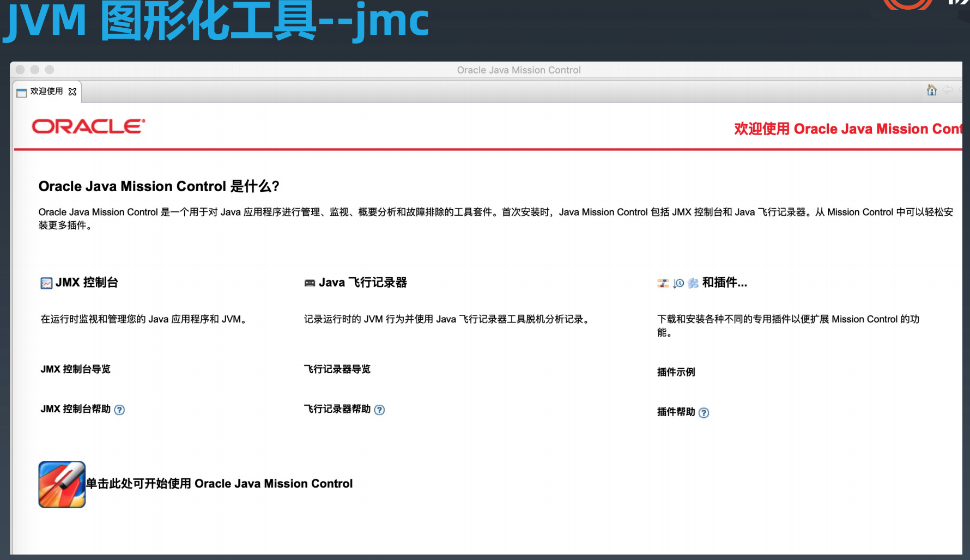Image resolution: width=970 pixels, height=560 pixels.
Task: Click the clock plugin icon
Action: (678, 283)
